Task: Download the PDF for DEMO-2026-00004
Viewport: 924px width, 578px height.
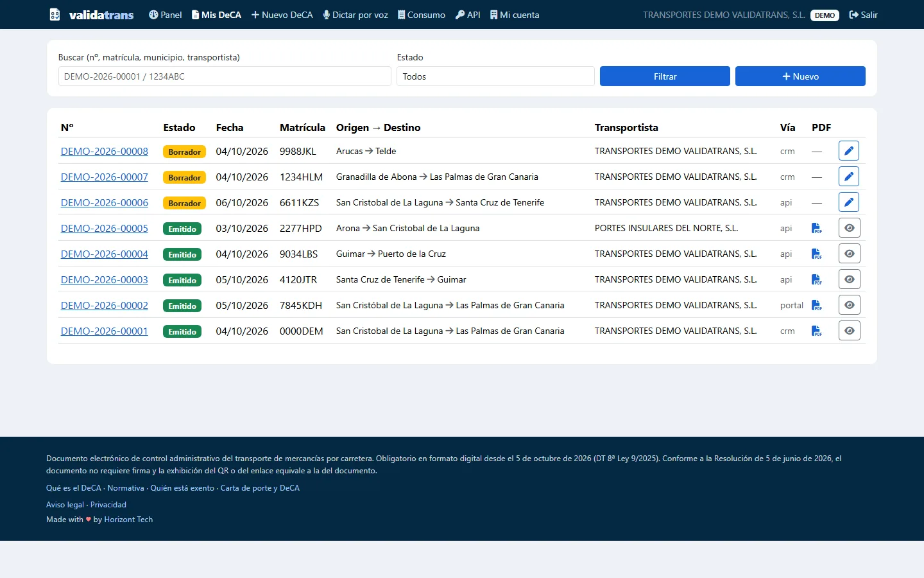Action: (x=816, y=254)
